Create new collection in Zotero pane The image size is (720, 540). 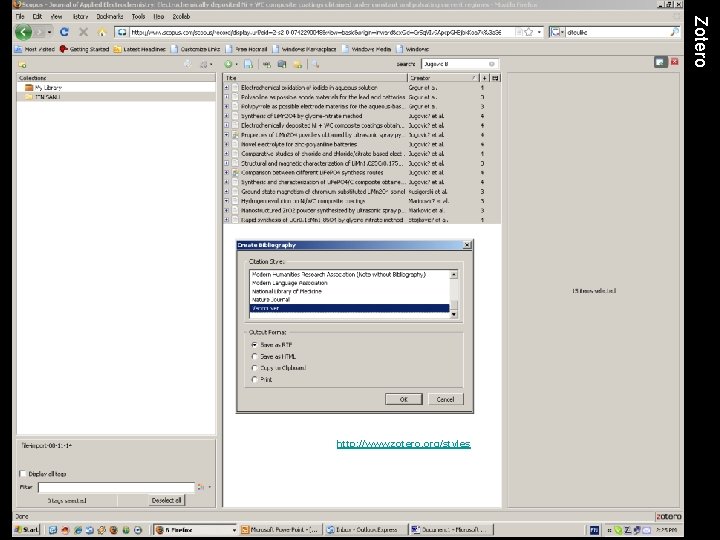click(22, 65)
